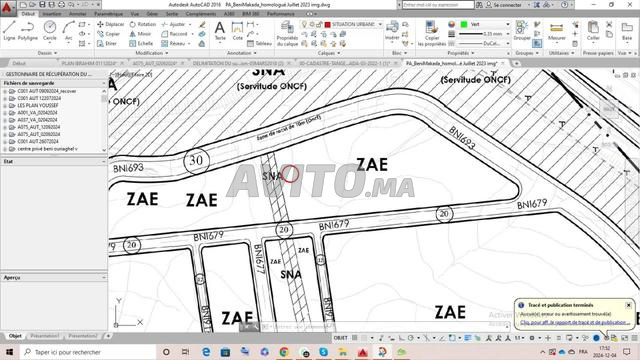The height and width of the screenshot is (360, 640).
Task: Select the Ligne drawing tool
Action: coord(9,31)
